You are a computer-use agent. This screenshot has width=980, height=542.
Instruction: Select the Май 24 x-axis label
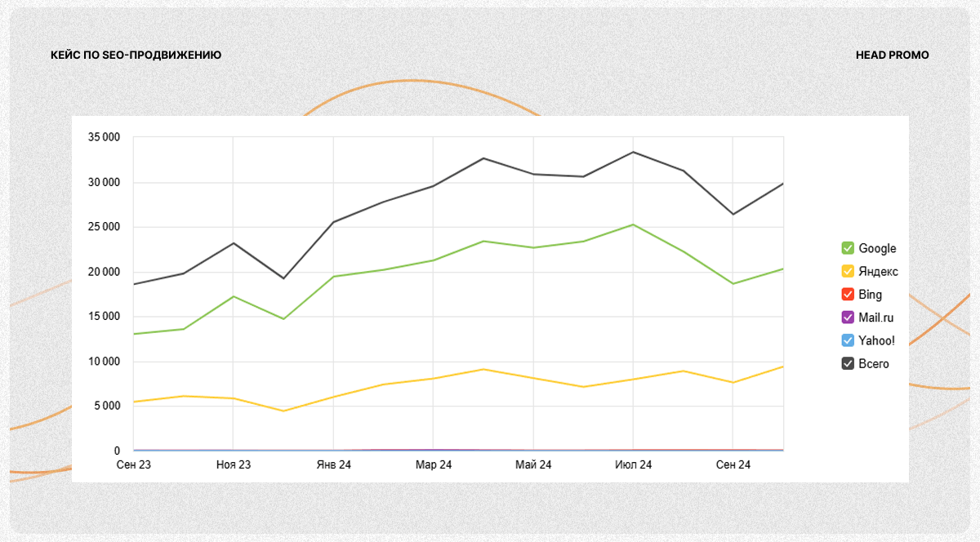pyautogui.click(x=533, y=465)
